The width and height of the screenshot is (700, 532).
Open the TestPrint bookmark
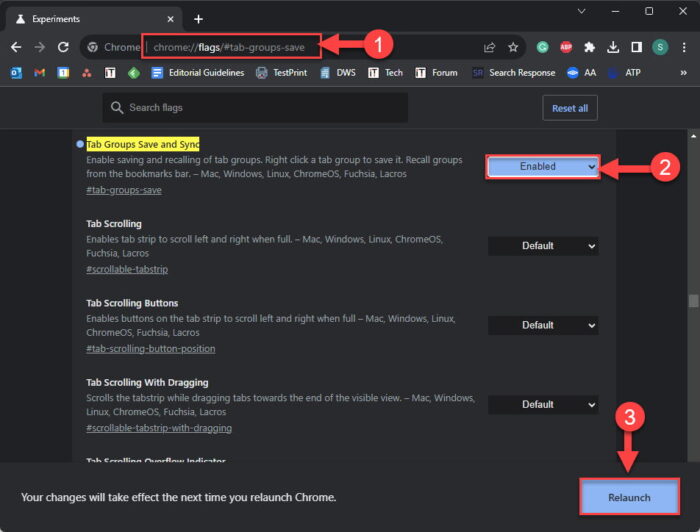pyautogui.click(x=282, y=72)
